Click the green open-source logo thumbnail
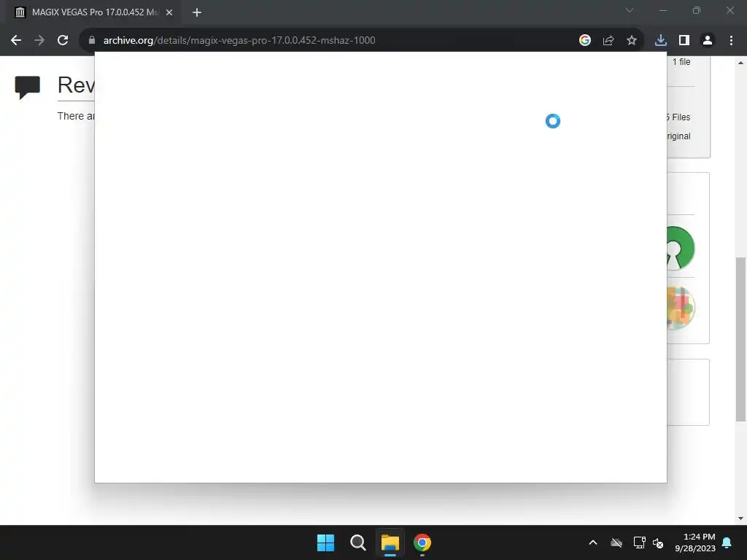The width and height of the screenshot is (747, 560). click(x=681, y=248)
